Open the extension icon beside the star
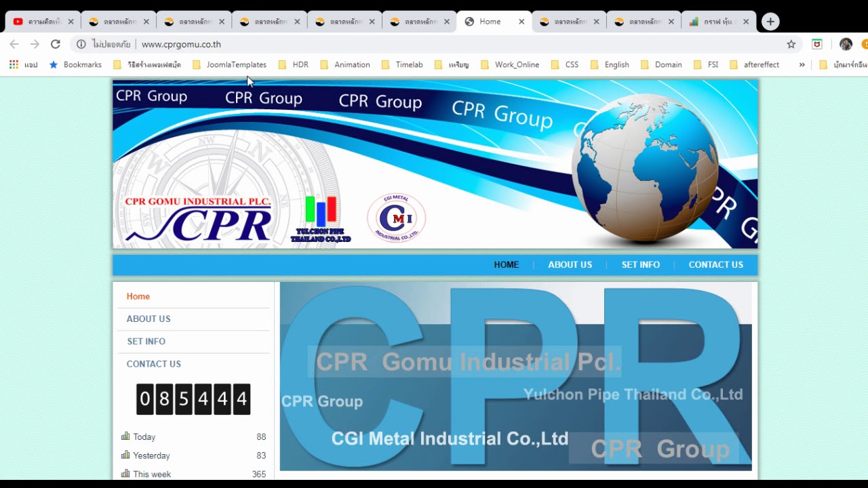 pos(817,44)
